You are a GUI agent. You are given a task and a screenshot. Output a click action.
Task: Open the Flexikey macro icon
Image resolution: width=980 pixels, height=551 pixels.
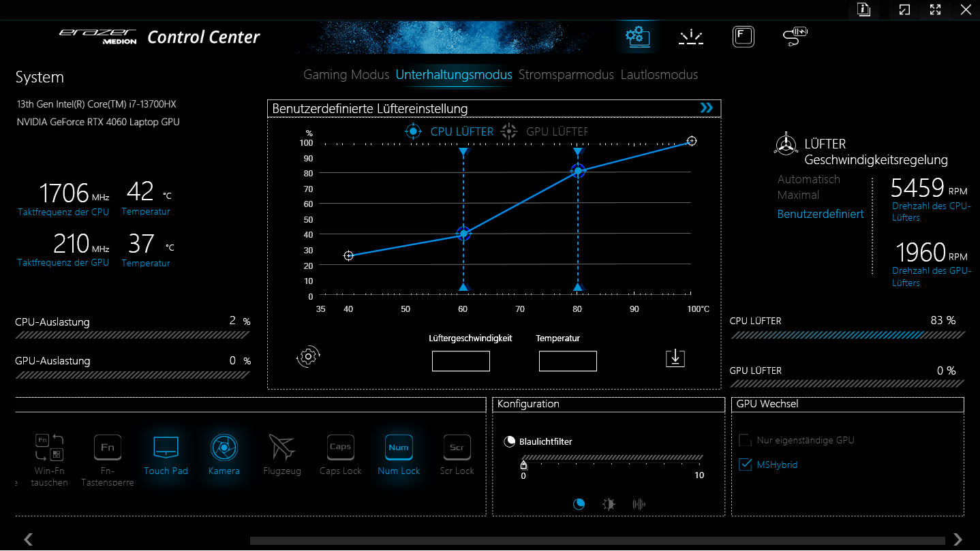[744, 37]
